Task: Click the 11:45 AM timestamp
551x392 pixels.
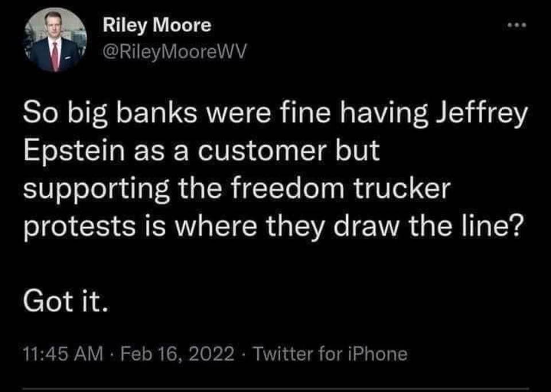Action: 55,354
